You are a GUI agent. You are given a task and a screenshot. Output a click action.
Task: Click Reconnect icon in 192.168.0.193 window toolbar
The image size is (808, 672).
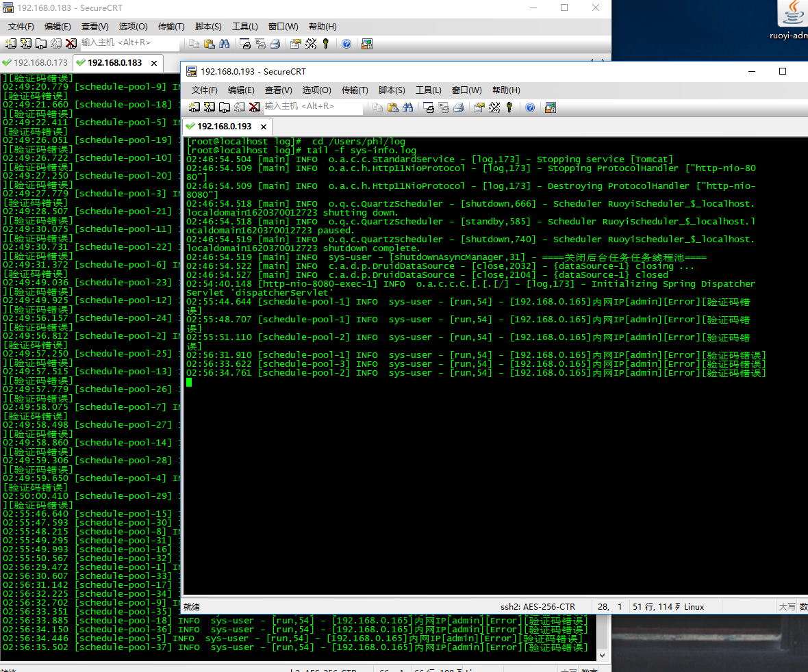[x=240, y=107]
